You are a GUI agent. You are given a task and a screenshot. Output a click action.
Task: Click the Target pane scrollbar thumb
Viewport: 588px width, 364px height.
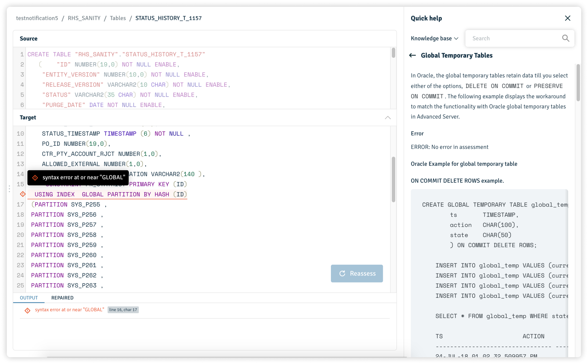[x=393, y=179]
